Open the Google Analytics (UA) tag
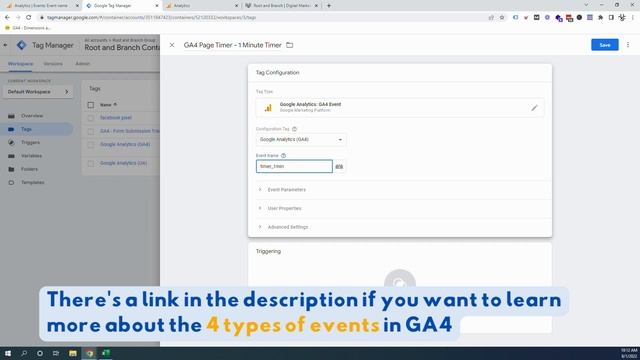Image resolution: width=640 pixels, height=360 pixels. coord(123,163)
